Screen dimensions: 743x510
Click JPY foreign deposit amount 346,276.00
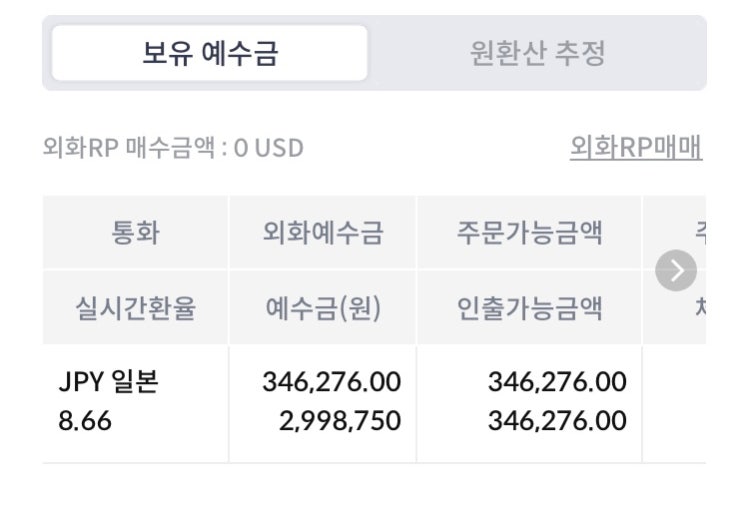point(331,381)
